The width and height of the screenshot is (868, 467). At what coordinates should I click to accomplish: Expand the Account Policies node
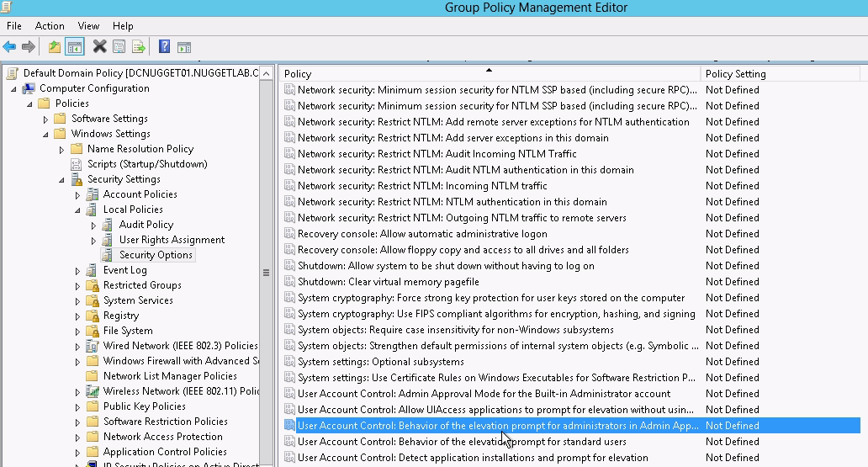point(77,195)
